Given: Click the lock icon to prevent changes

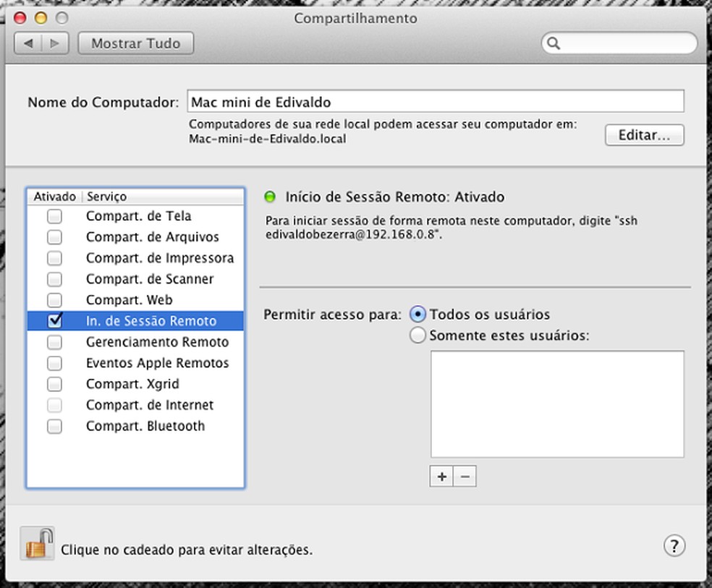Looking at the screenshot, I should tap(37, 543).
